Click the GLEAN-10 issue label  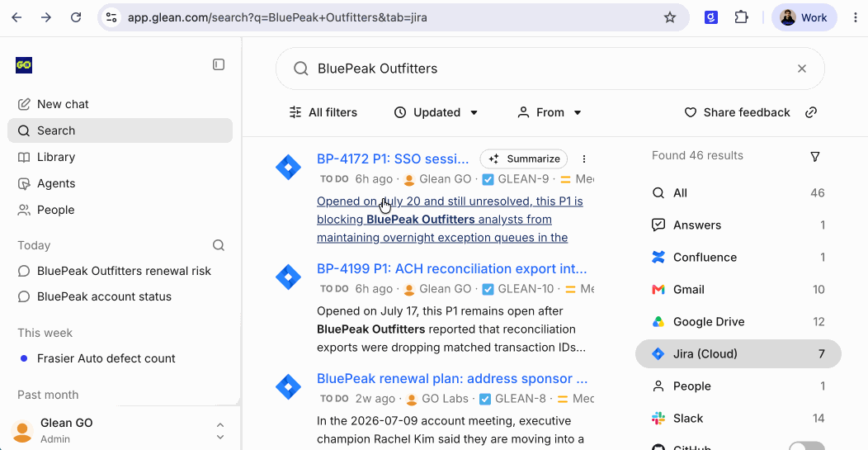526,289
